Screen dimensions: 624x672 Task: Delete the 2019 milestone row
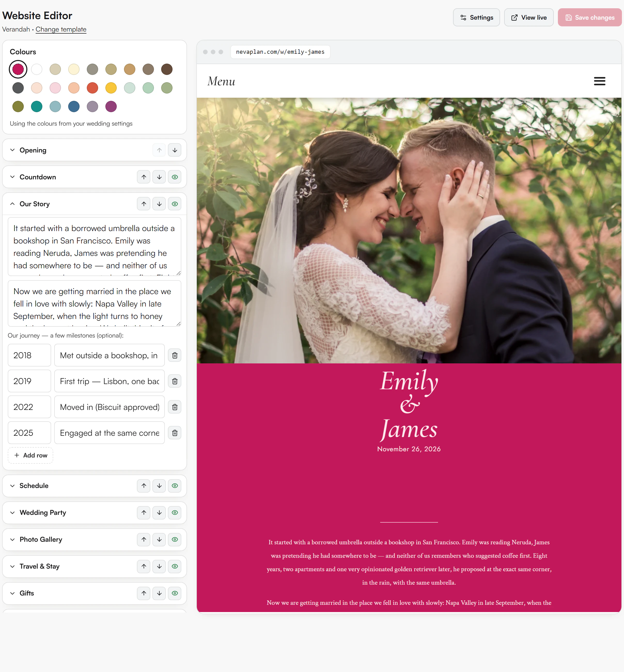175,381
